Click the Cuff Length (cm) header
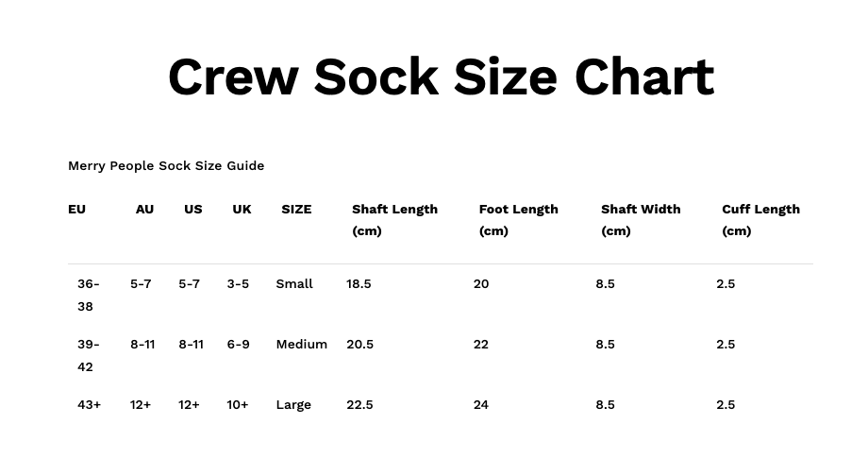 (760, 220)
